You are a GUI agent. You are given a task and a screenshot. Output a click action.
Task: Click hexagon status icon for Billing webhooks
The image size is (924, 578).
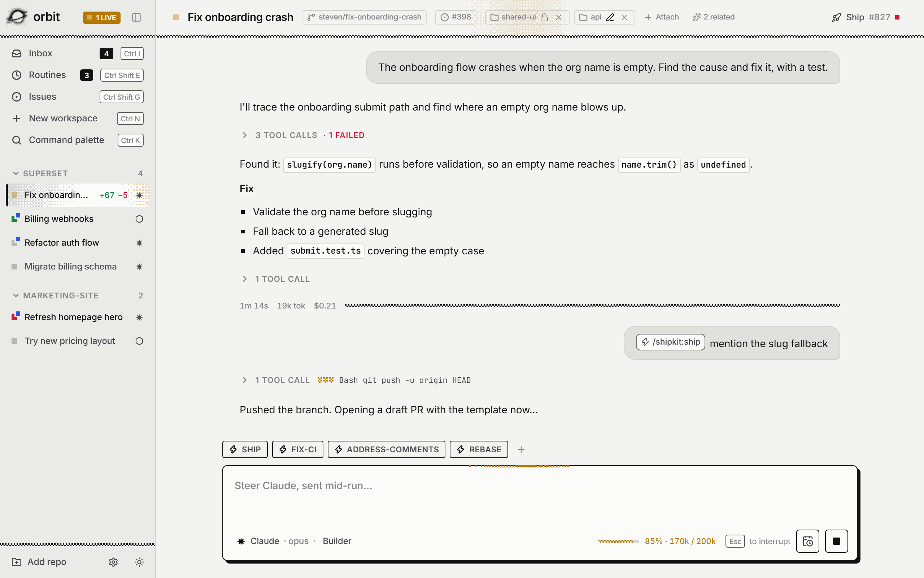click(139, 219)
